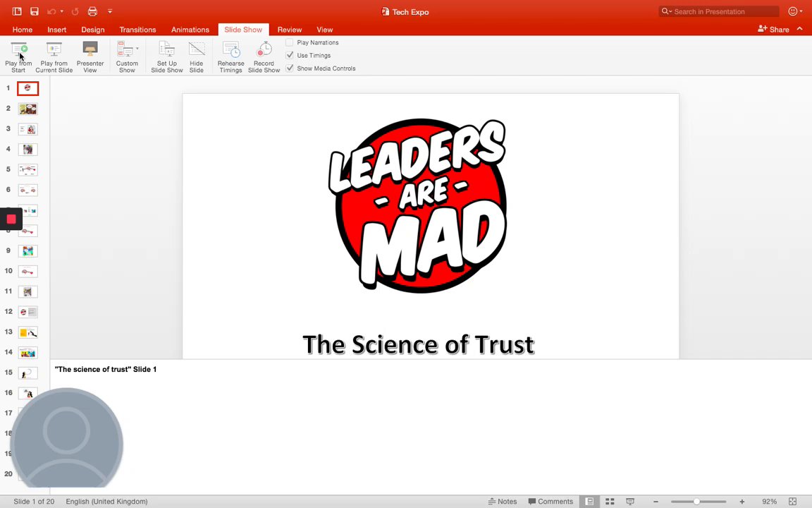812x508 pixels.
Task: Open the Comments button in status bar
Action: click(550, 501)
